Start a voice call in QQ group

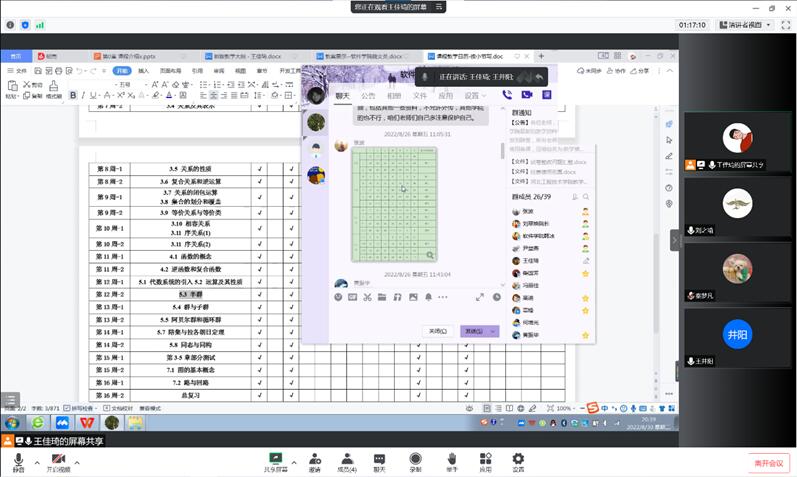tap(507, 96)
